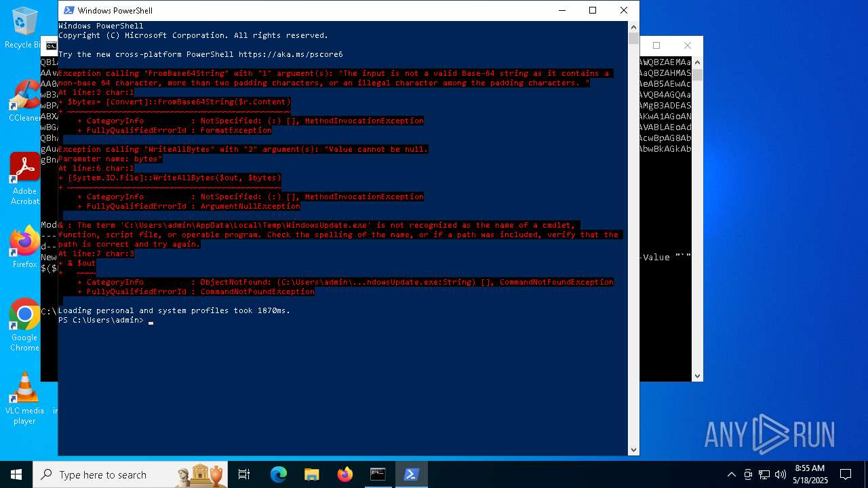This screenshot has height=488, width=868.
Task: Click the Copyright Microsoft Corporation line
Action: point(193,35)
